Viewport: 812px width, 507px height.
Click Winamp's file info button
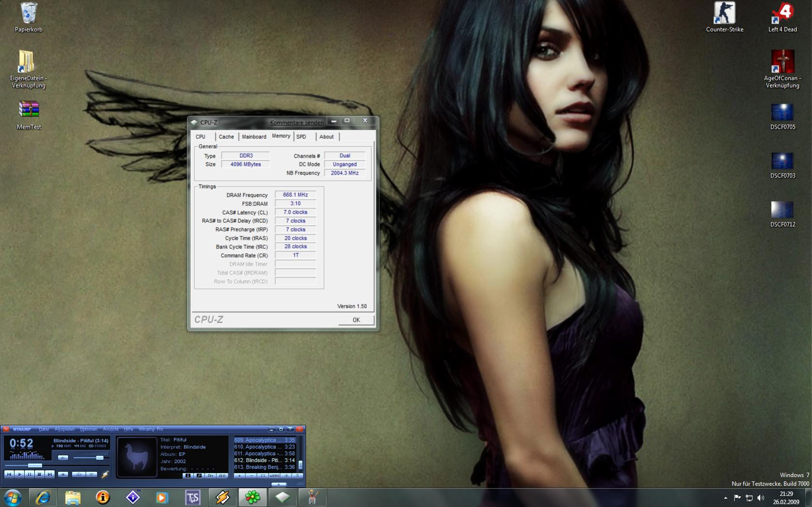click(188, 476)
